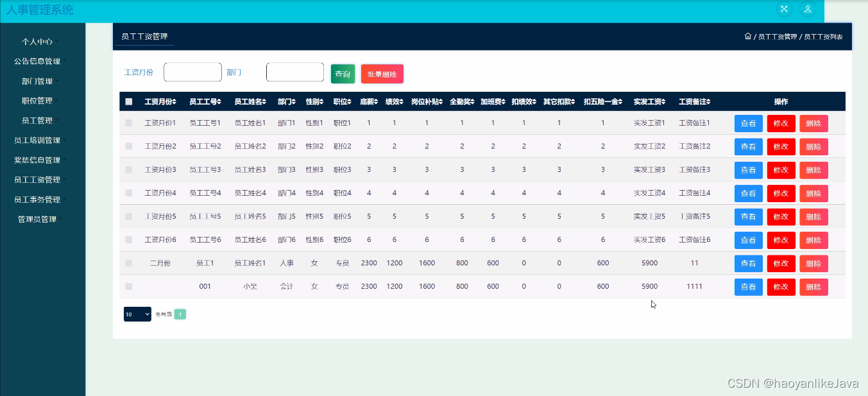The height and width of the screenshot is (396, 868).
Task: Toggle fullscreen icon in top bar
Action: pos(784,9)
